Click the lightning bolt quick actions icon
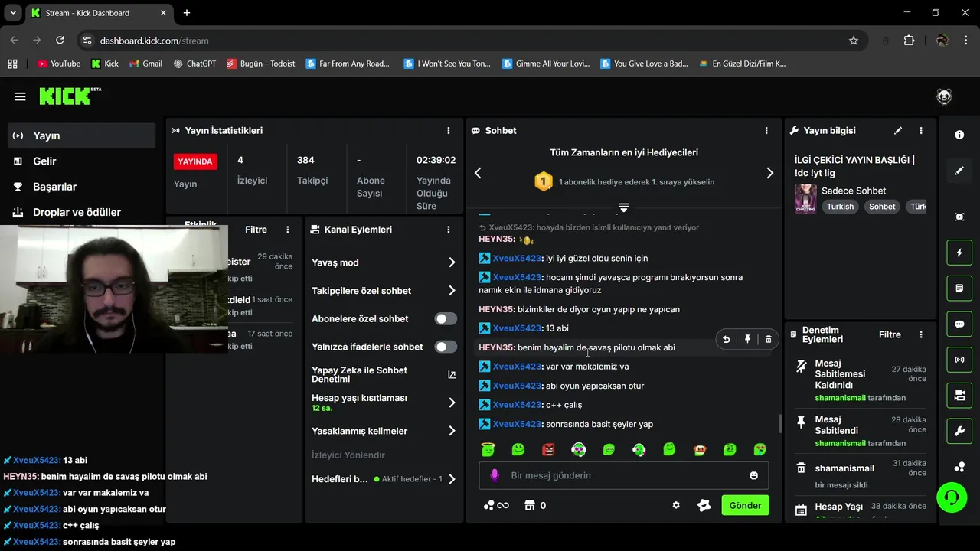This screenshot has height=551, width=980. [959, 253]
